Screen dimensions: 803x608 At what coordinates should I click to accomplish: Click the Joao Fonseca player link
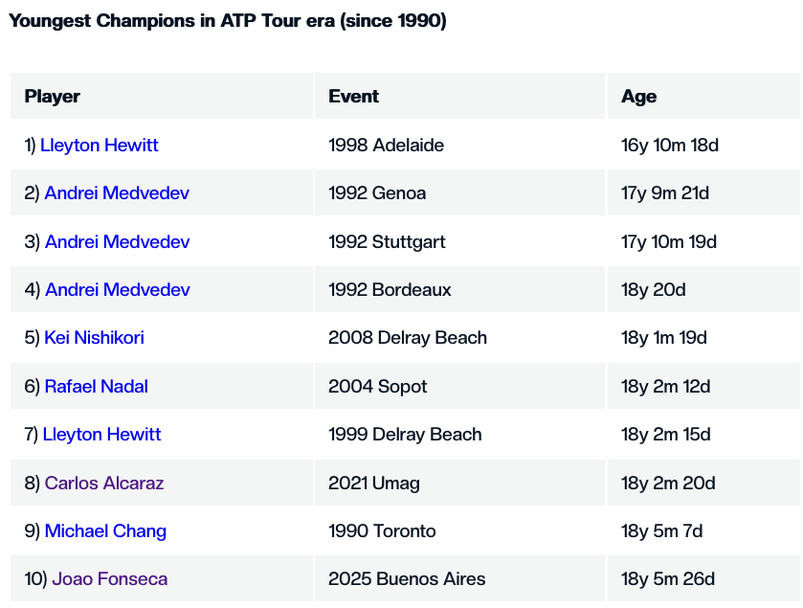pyautogui.click(x=110, y=579)
